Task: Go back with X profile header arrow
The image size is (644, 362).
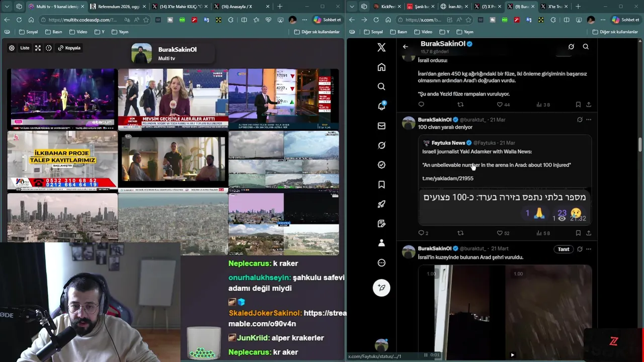Action: (406, 47)
